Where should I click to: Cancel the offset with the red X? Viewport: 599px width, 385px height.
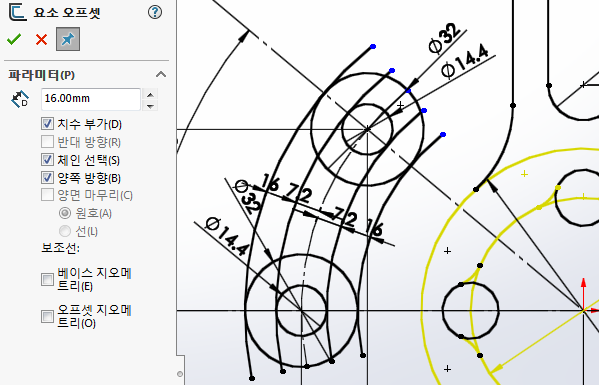coord(41,39)
